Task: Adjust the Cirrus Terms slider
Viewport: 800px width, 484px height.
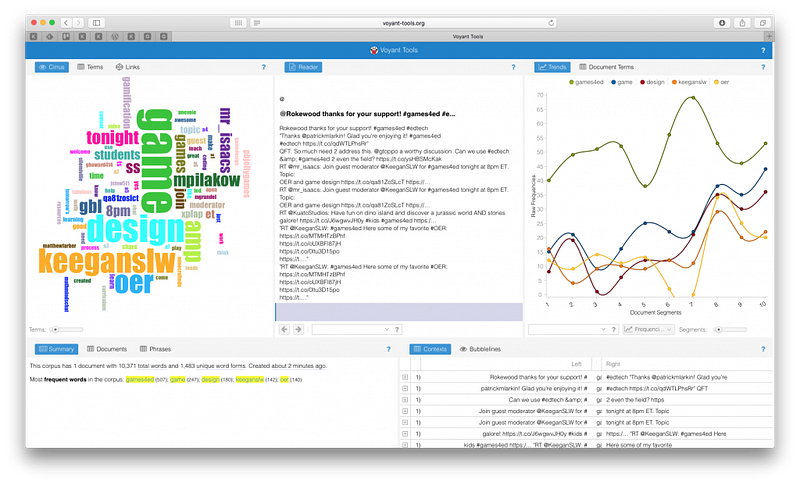Action: click(64, 329)
